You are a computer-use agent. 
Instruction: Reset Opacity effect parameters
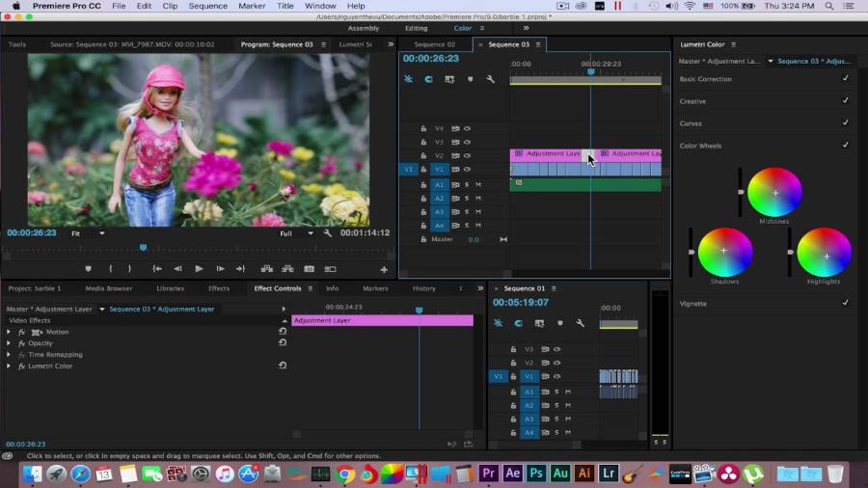click(x=283, y=342)
